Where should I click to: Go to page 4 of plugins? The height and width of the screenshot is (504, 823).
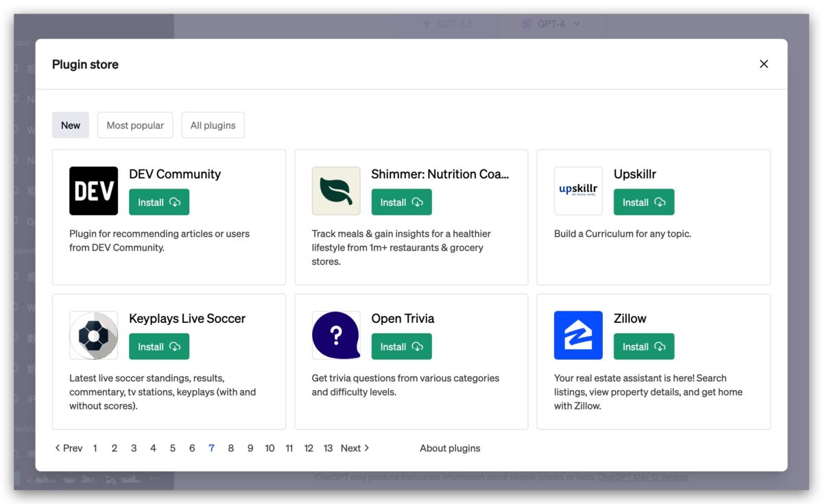(x=153, y=448)
